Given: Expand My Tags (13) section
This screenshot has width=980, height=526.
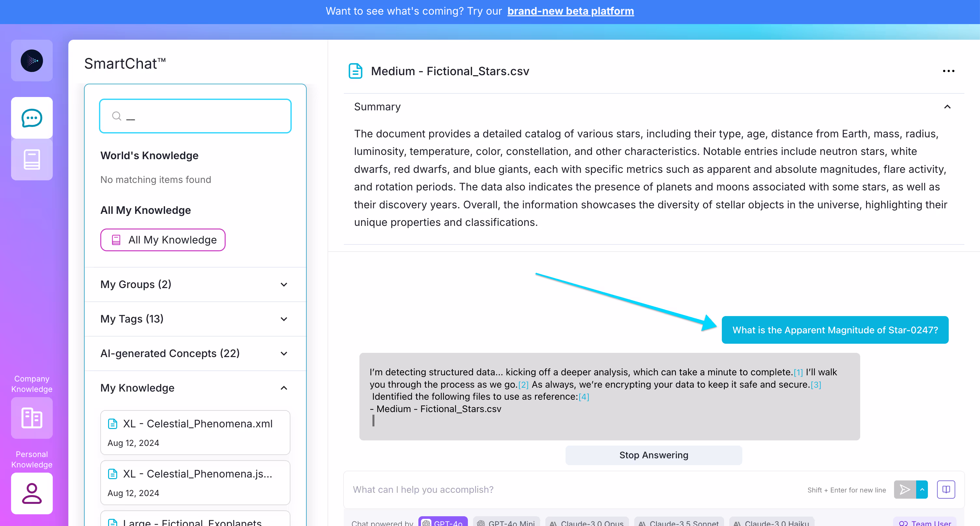Looking at the screenshot, I should coord(195,319).
